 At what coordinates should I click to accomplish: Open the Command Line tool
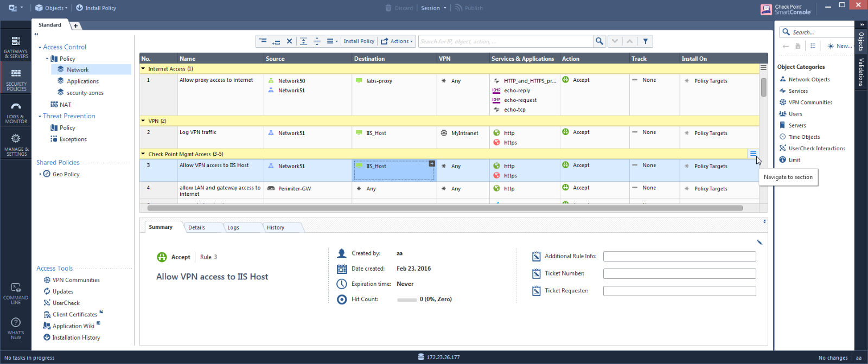click(16, 293)
